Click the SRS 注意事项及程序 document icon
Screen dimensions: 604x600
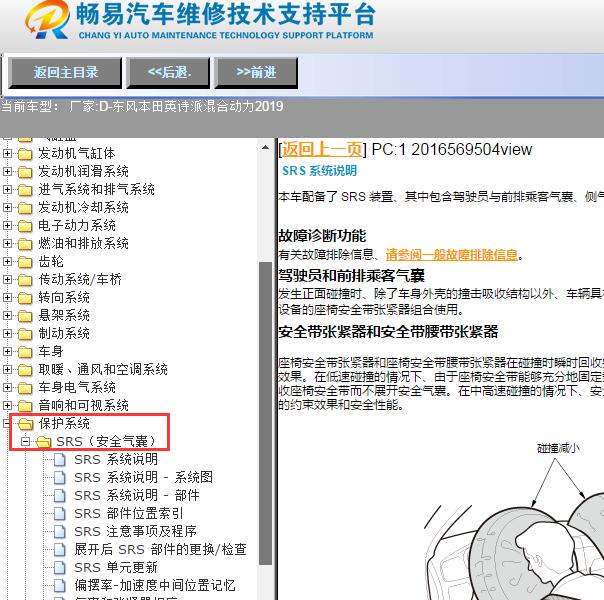click(60, 532)
